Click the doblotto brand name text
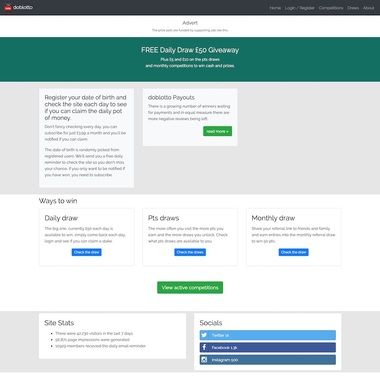 tap(23, 7)
